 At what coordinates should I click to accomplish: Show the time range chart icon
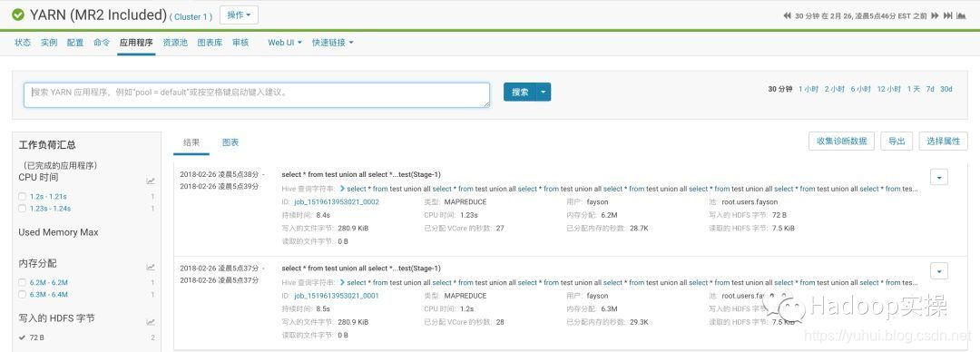(x=961, y=16)
